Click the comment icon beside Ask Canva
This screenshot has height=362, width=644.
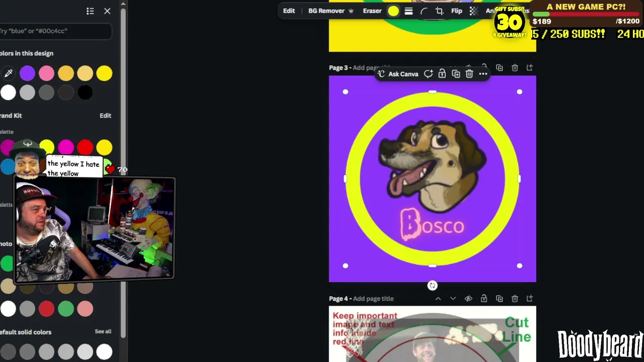(428, 74)
